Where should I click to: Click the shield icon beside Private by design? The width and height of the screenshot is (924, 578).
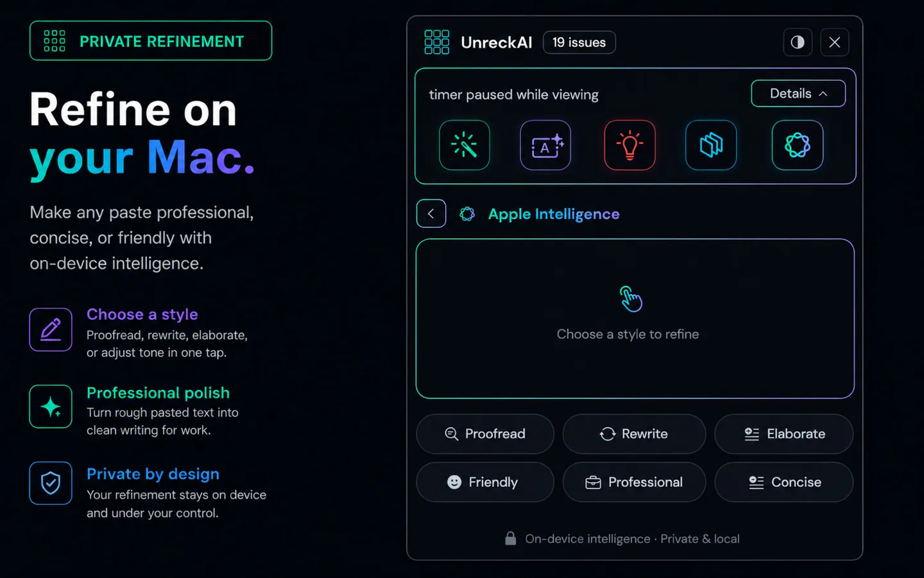coord(51,483)
